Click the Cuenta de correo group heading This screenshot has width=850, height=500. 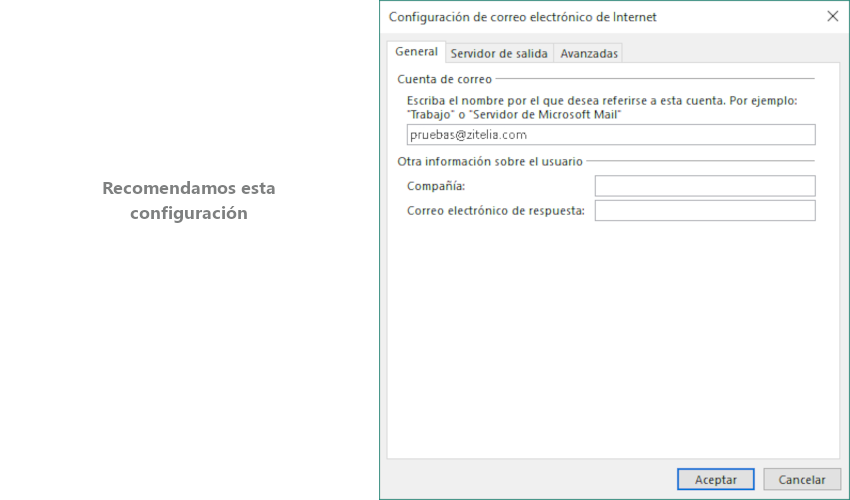tap(444, 78)
